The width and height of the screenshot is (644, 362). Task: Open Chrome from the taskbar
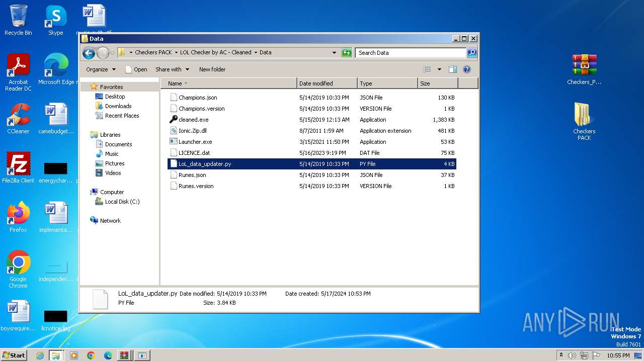(x=91, y=355)
